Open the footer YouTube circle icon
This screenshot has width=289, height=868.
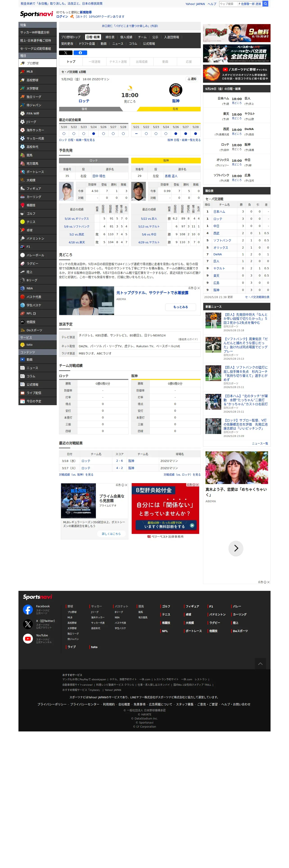pyautogui.click(x=28, y=638)
